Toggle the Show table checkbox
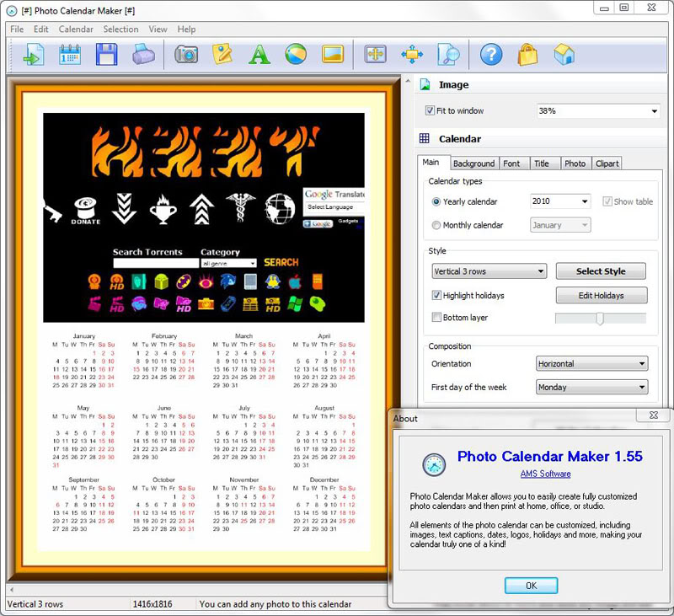The width and height of the screenshot is (674, 616). pos(607,201)
